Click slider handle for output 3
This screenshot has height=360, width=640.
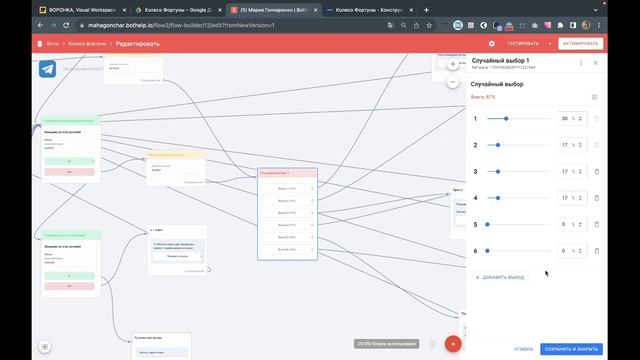[498, 171]
